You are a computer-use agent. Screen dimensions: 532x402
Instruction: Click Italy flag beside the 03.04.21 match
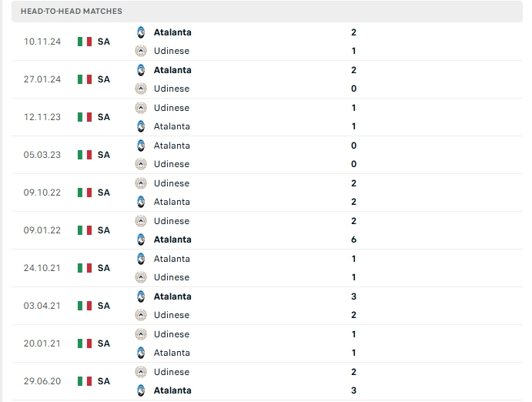pos(85,306)
